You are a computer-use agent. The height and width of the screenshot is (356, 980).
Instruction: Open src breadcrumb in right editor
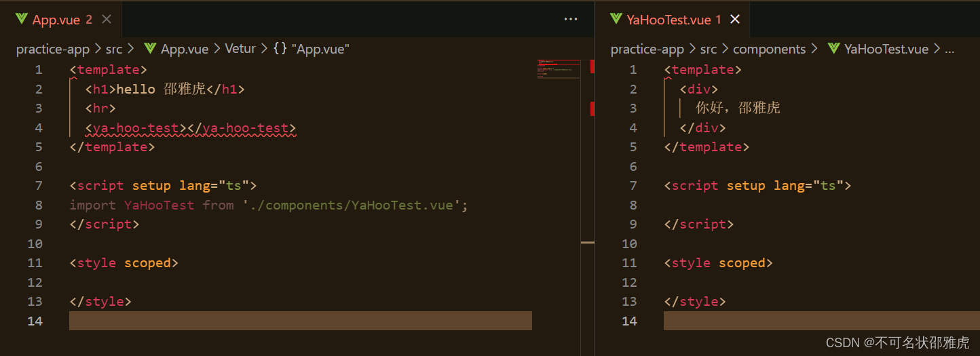(x=709, y=49)
